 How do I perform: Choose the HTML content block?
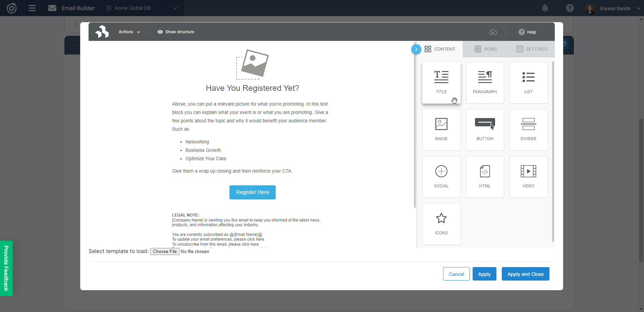485,177
